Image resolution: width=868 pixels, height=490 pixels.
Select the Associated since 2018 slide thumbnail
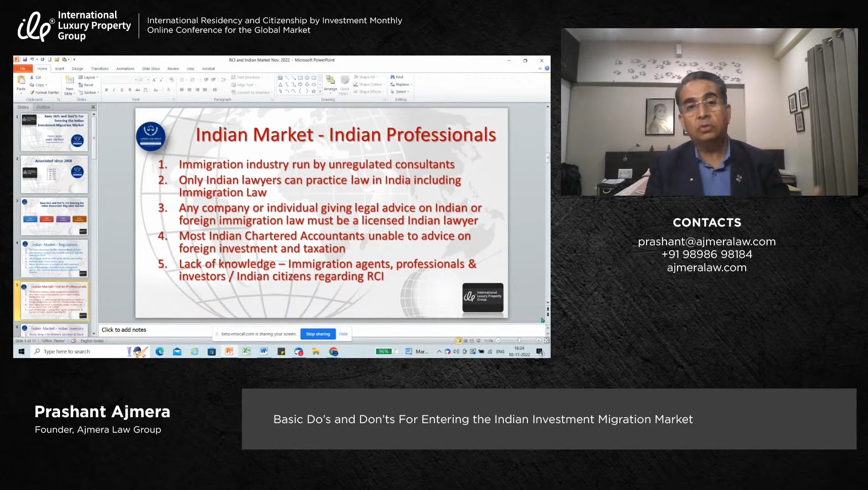point(55,174)
